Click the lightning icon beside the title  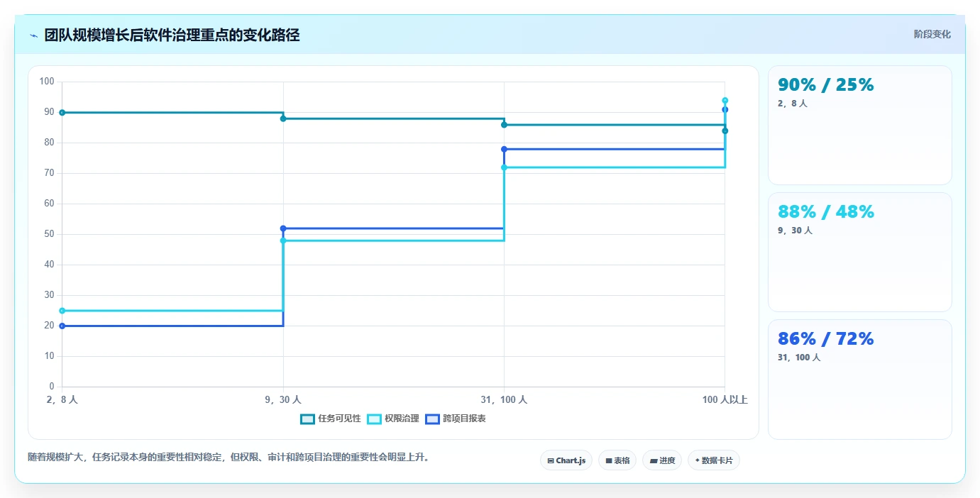(x=34, y=35)
